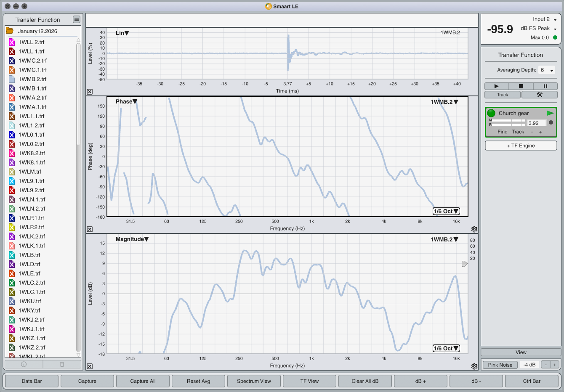
Task: Pause measurement with the pause button
Action: pyautogui.click(x=545, y=86)
